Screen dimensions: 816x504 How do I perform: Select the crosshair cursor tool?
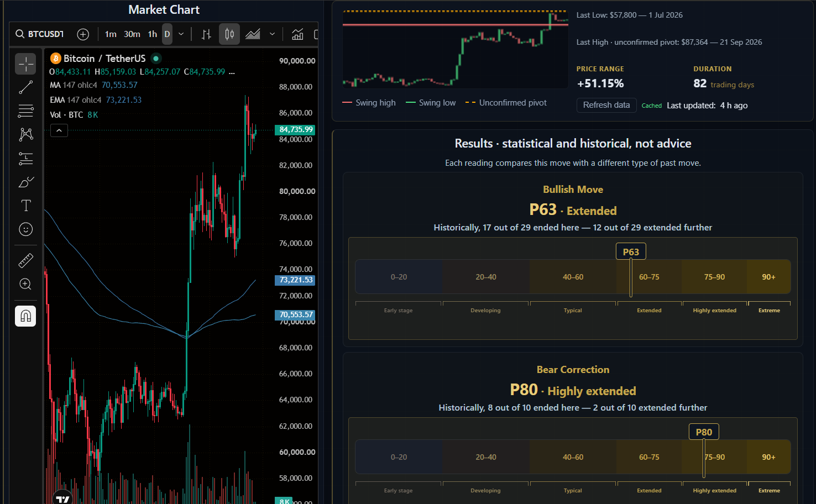tap(25, 64)
